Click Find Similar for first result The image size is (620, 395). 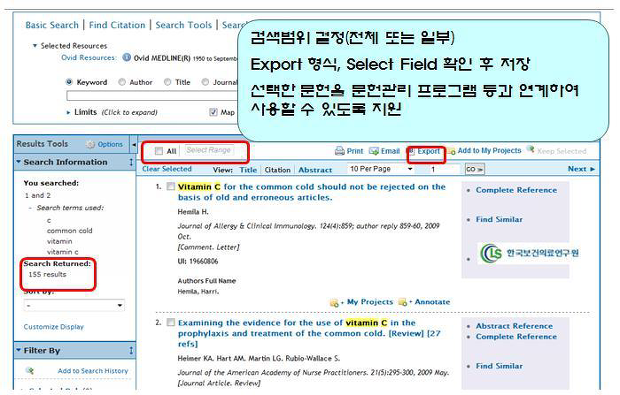(499, 219)
